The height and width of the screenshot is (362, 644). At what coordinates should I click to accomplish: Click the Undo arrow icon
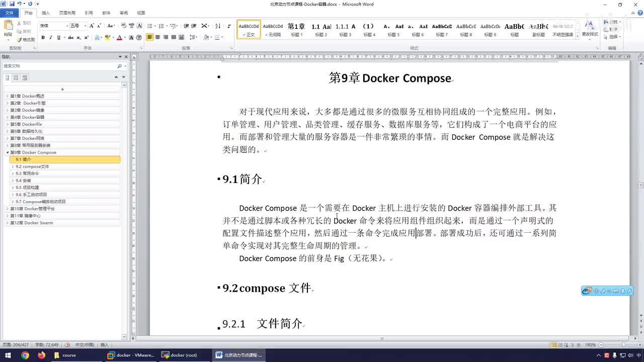pos(19,4)
